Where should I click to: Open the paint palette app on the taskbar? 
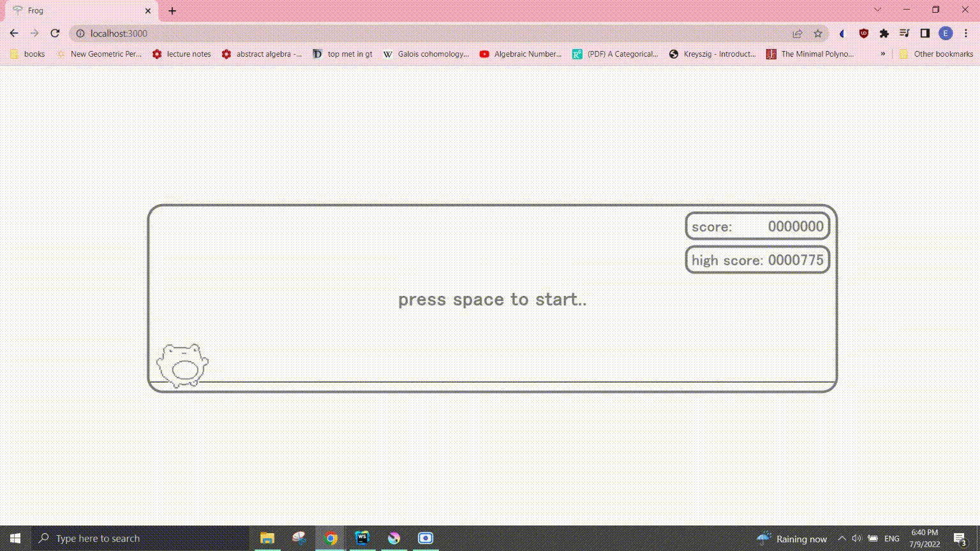point(394,538)
